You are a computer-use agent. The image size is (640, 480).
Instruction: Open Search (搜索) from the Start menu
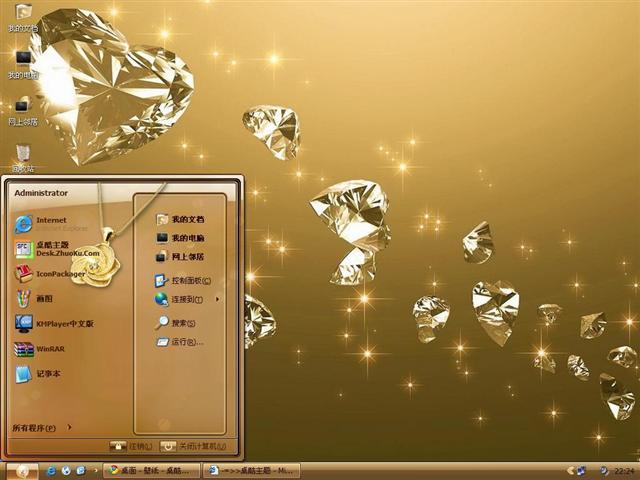175,323
